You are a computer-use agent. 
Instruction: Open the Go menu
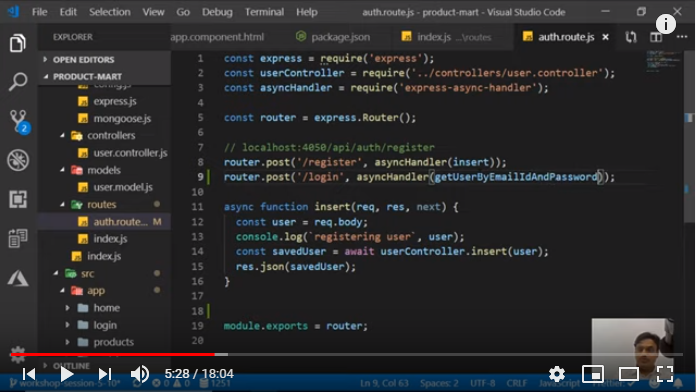pyautogui.click(x=183, y=12)
